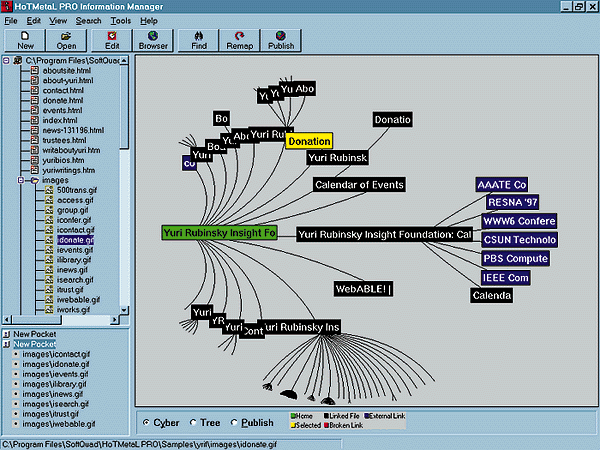Click the New toolbar button

coord(25,40)
